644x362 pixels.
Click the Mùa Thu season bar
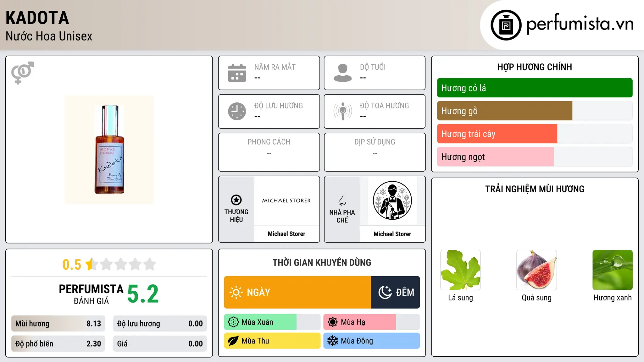click(x=272, y=341)
